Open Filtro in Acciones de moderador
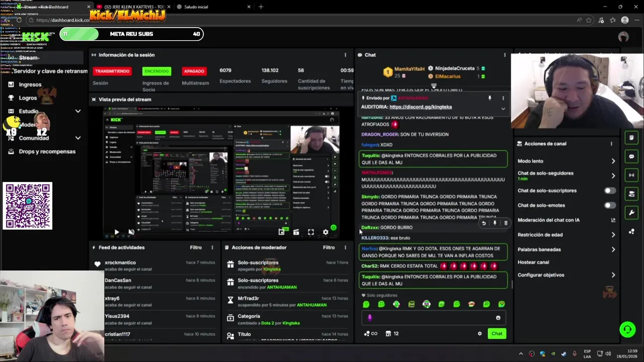The width and height of the screenshot is (644, 362). point(329,247)
